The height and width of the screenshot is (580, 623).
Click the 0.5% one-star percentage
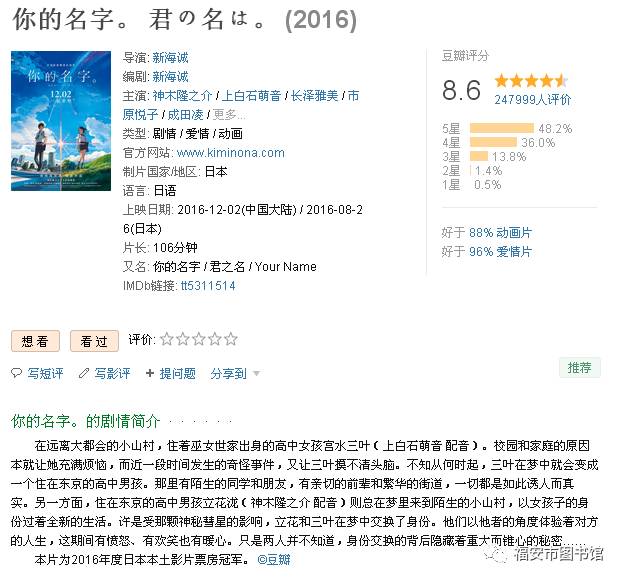[x=488, y=184]
